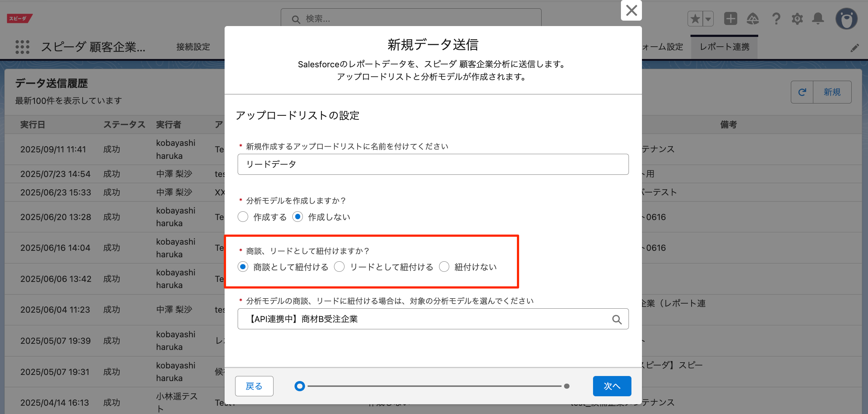The image size is (868, 414).
Task: Open the setup gear menu
Action: (797, 19)
